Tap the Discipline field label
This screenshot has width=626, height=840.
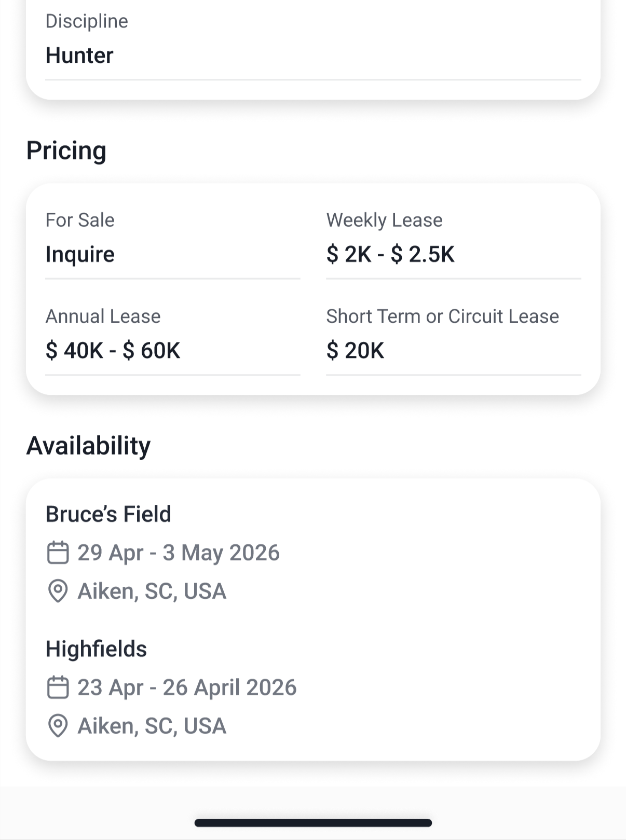87,21
